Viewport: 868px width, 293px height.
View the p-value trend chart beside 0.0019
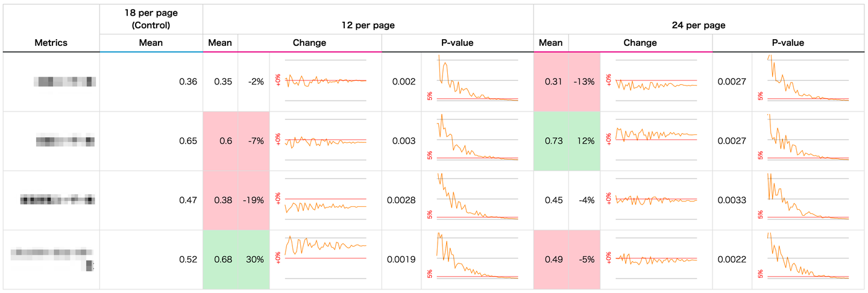coord(477,259)
